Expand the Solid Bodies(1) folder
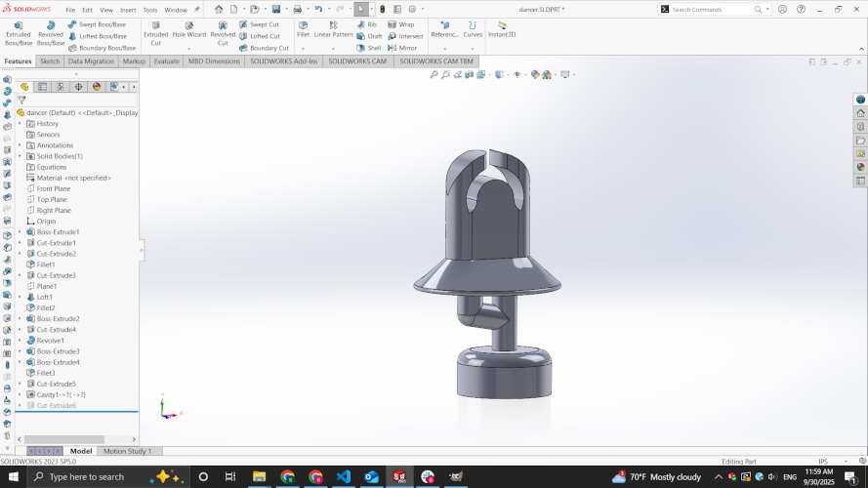 point(20,156)
